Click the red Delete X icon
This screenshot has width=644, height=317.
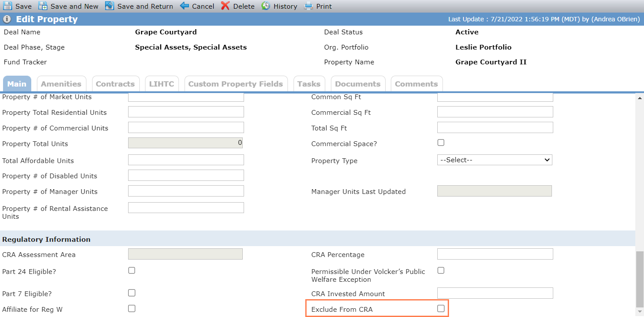(x=225, y=6)
